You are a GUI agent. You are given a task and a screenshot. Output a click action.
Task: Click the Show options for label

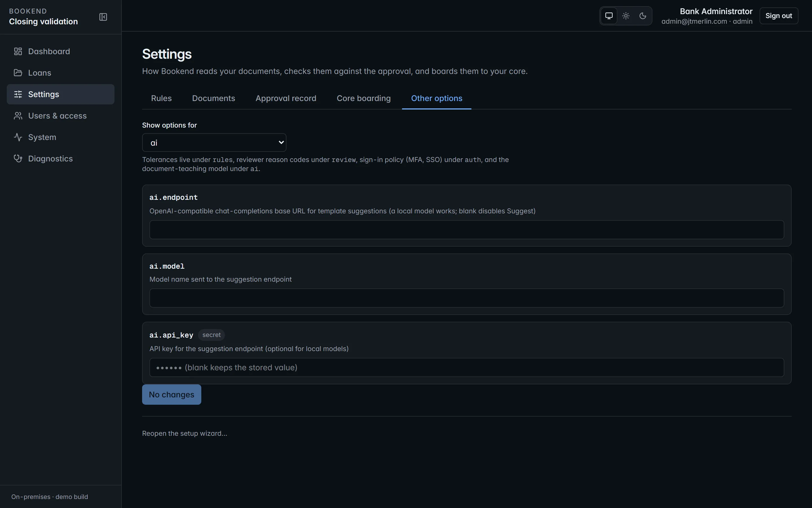(x=169, y=125)
